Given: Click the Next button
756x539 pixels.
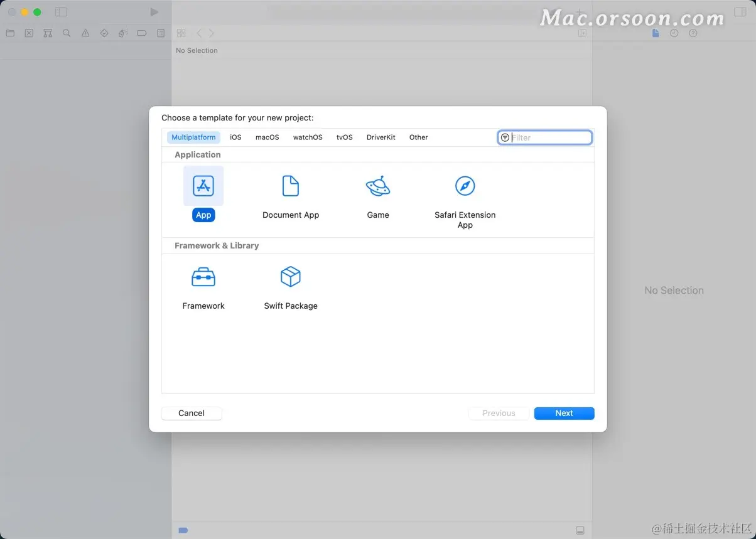Looking at the screenshot, I should click(x=564, y=413).
